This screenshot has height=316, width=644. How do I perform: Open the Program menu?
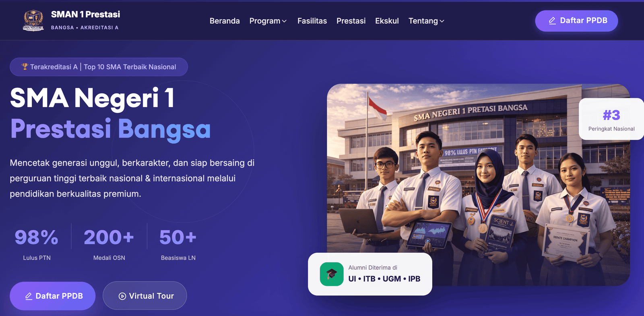click(x=268, y=21)
